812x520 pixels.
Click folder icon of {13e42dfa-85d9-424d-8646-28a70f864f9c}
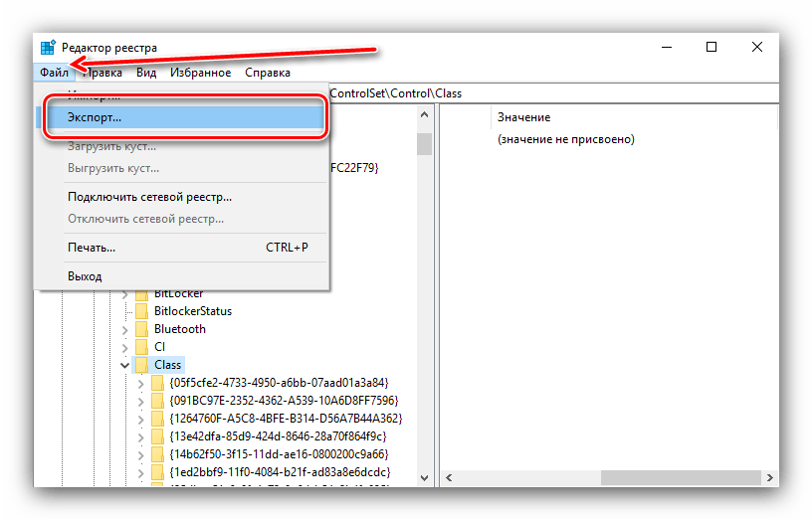[x=156, y=436]
